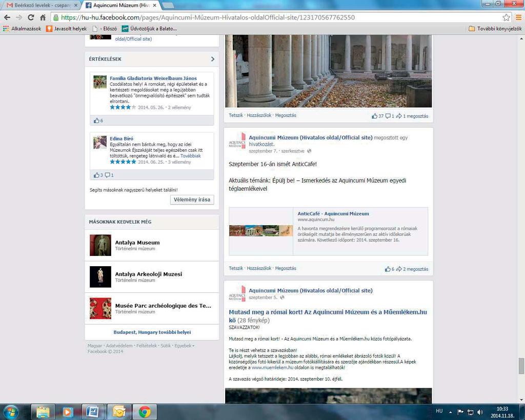Open Musée Parc archéologique page
The image size is (525, 420).
pyautogui.click(x=163, y=306)
